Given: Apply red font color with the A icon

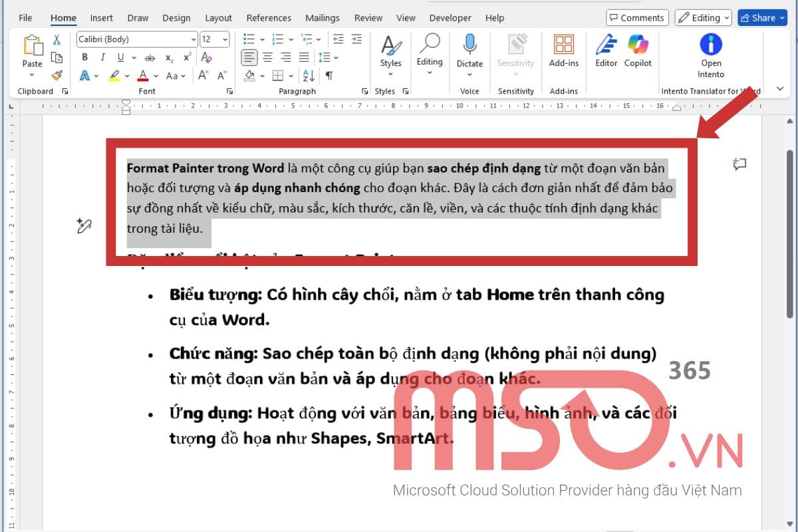Looking at the screenshot, I should pos(143,75).
